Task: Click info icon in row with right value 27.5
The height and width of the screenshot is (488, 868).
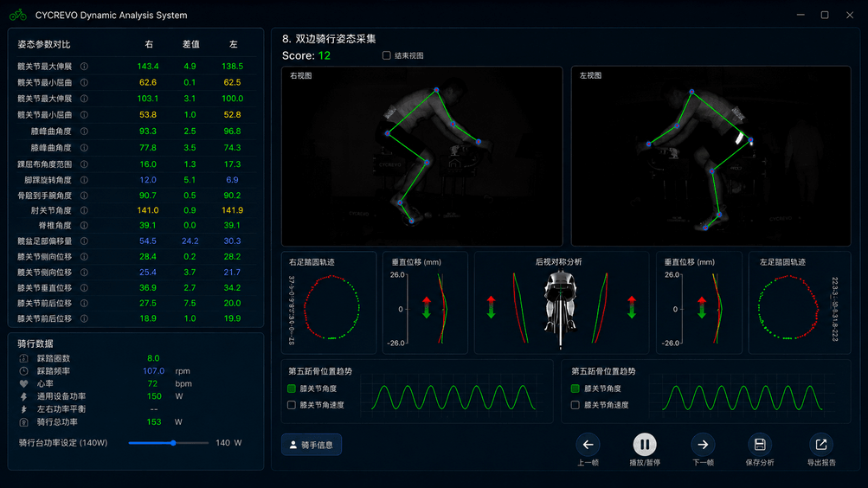Action: pyautogui.click(x=84, y=303)
